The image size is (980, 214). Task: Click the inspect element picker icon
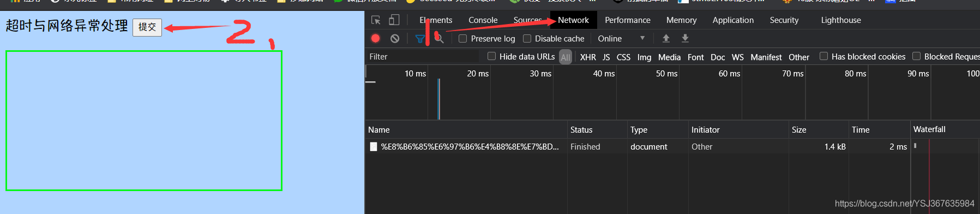coord(376,20)
